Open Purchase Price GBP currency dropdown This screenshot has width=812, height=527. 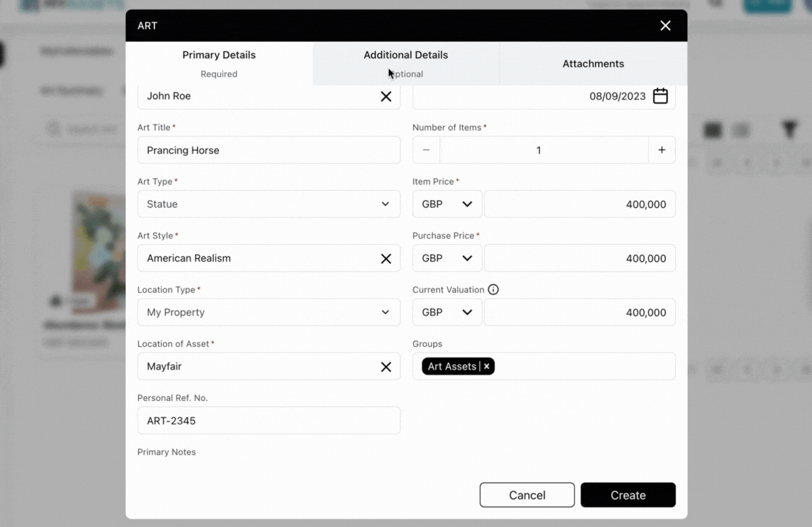(447, 259)
